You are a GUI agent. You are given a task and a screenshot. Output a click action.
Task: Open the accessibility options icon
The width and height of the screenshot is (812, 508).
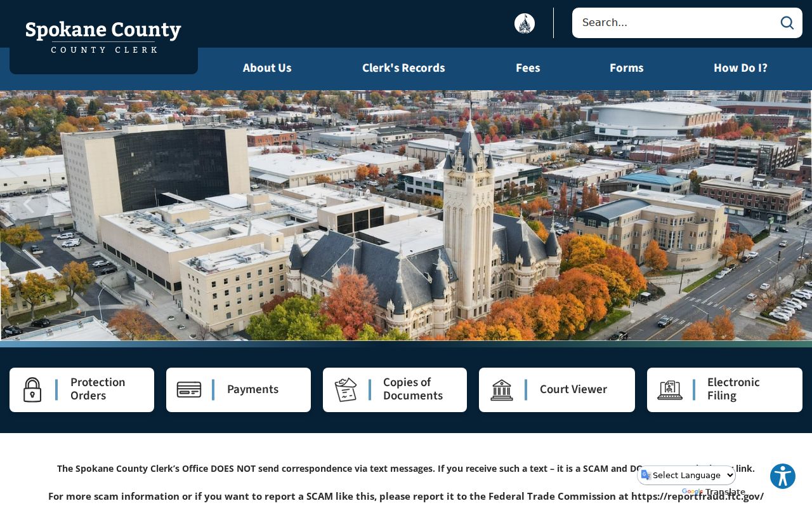[x=783, y=476]
